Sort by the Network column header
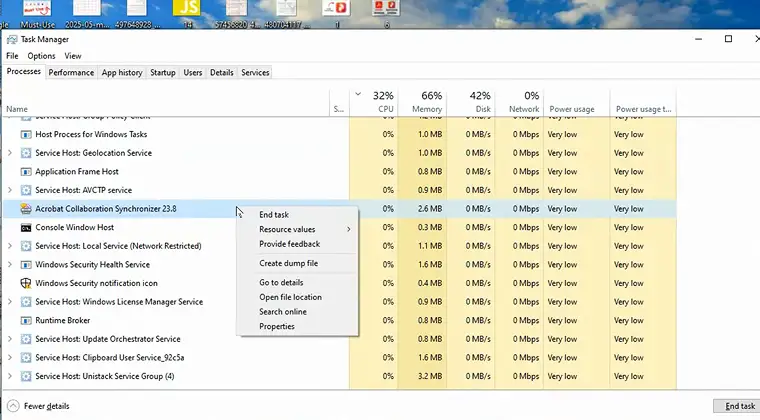760x420 pixels. click(519, 102)
